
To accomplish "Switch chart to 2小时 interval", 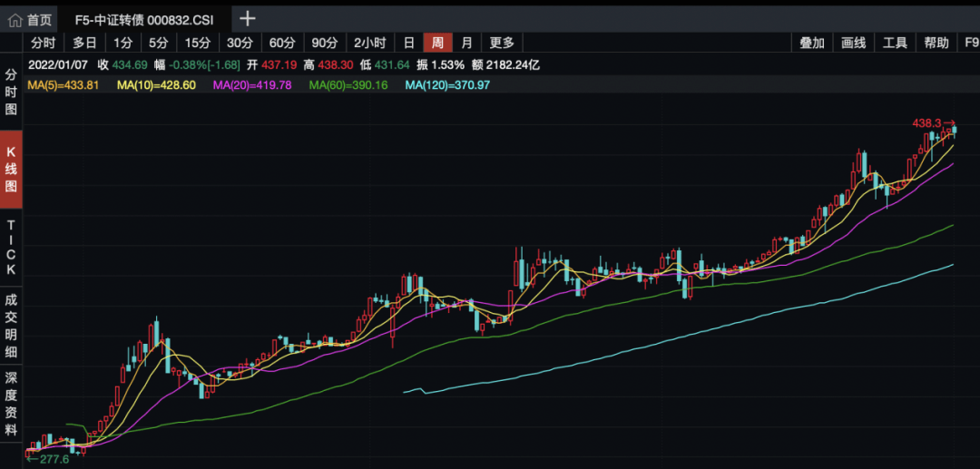I will coord(370,44).
